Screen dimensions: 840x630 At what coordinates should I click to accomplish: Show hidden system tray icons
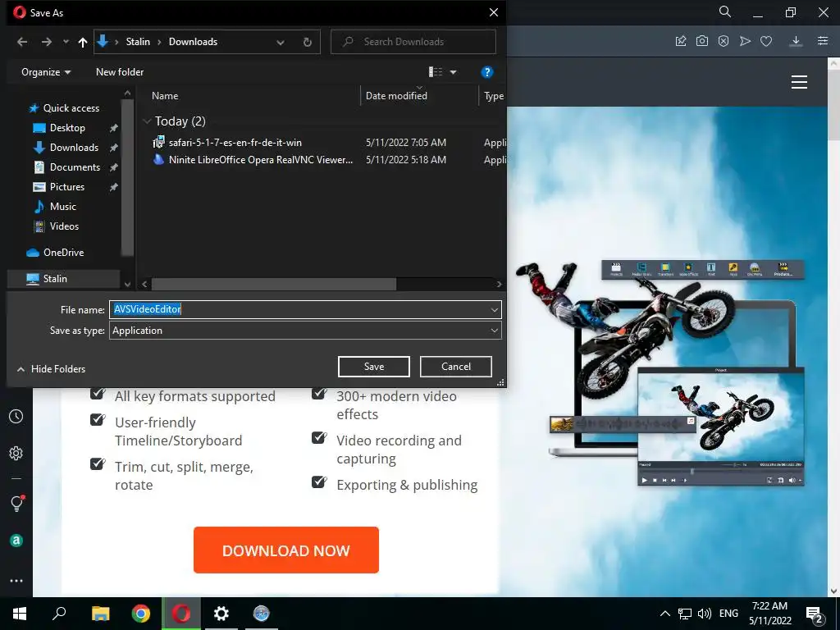[664, 614]
